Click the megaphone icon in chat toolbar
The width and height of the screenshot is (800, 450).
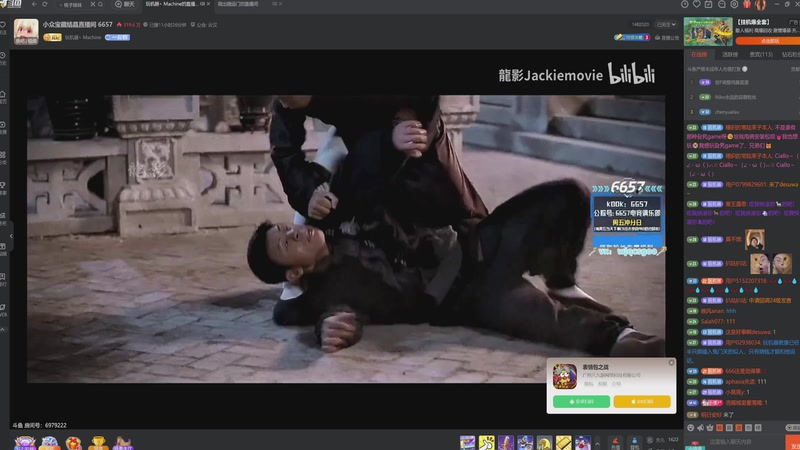[x=701, y=428]
